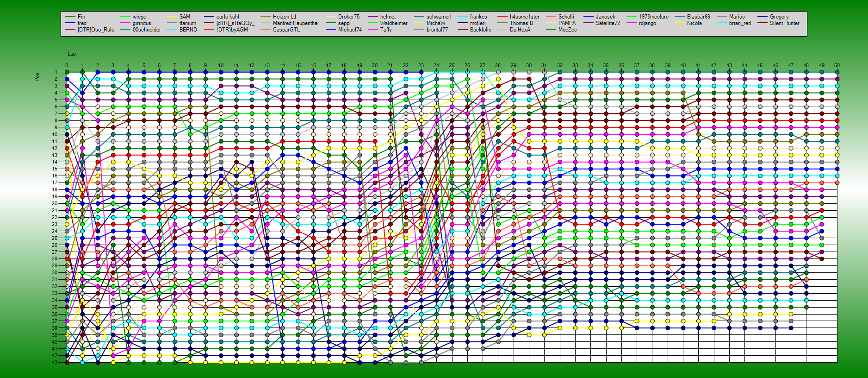Click position 43 label on the axis
Image resolution: width=868 pixels, height=378 pixels.
[55, 362]
